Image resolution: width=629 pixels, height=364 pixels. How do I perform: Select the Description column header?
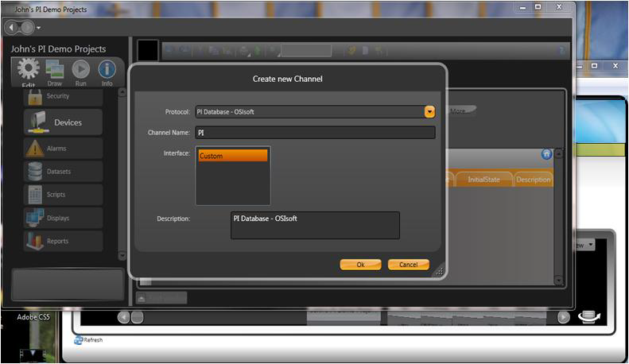point(533,180)
